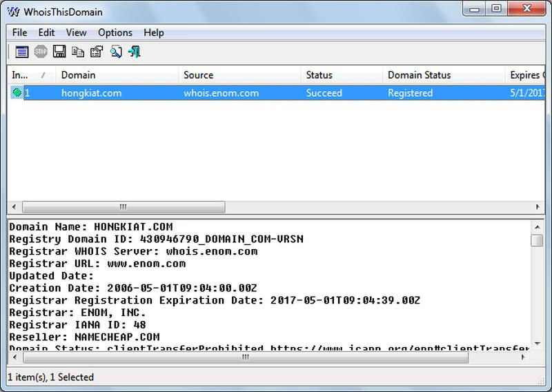Click the green status icon for hongkiat.com
Screen dimensions: 552x392
17,92
